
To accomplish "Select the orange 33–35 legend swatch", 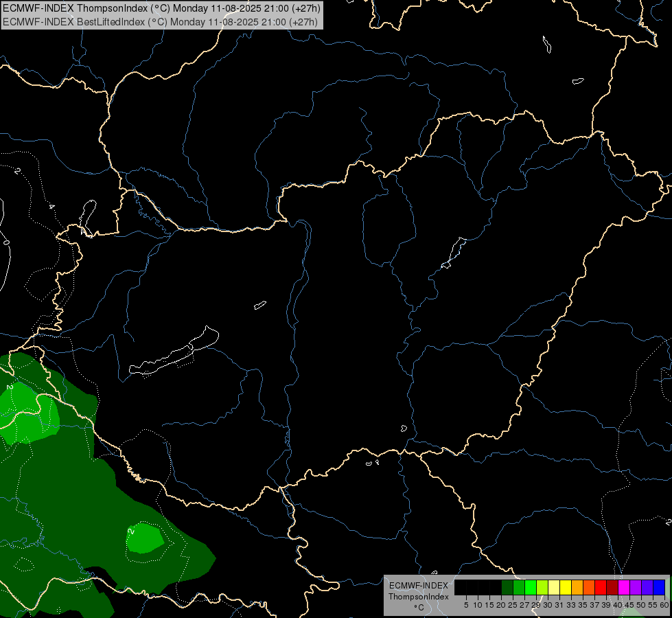I will pos(577,587).
